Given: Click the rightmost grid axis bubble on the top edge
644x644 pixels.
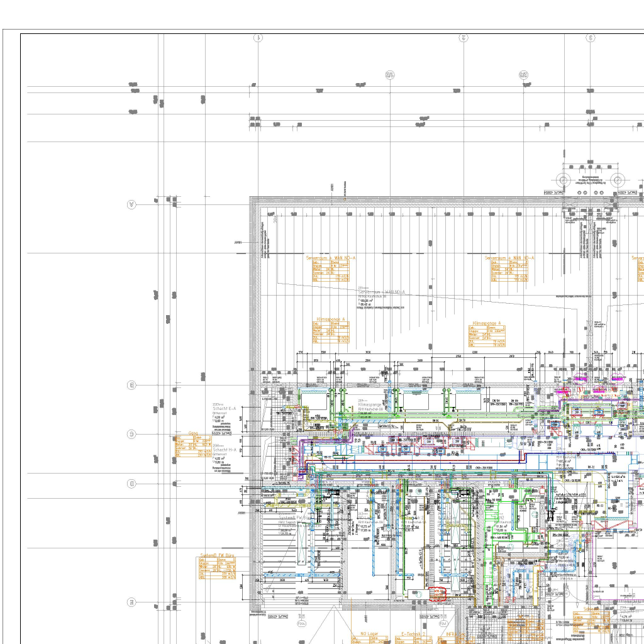Looking at the screenshot, I should pos(591,38).
